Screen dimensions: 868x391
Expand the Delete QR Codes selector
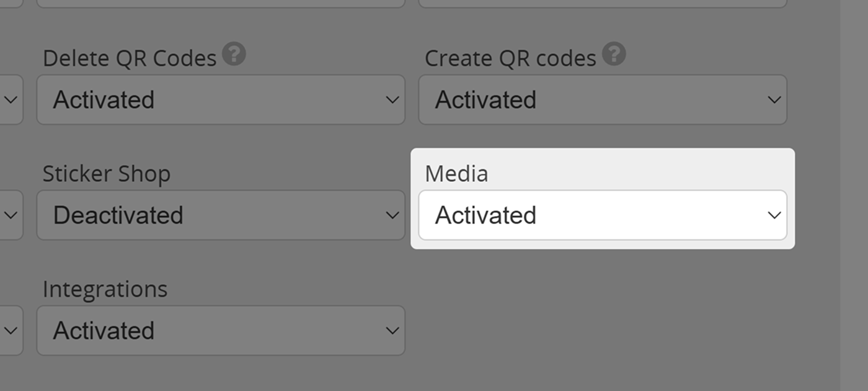(x=221, y=99)
